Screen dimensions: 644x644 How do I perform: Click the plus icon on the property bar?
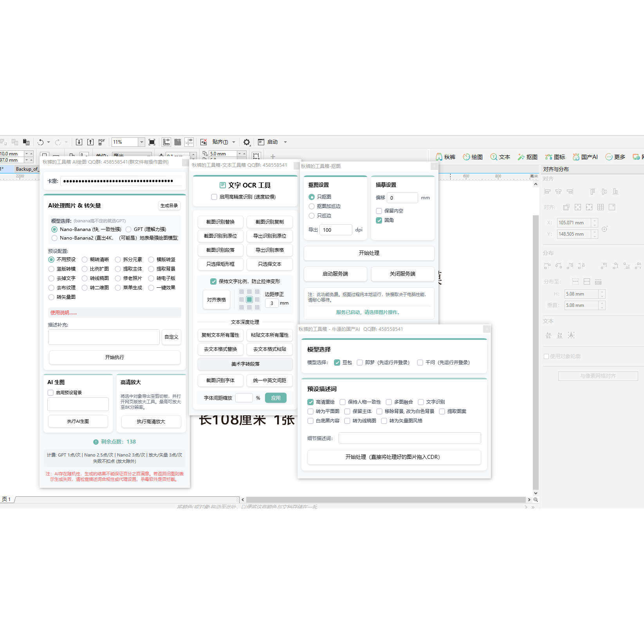coord(273,157)
